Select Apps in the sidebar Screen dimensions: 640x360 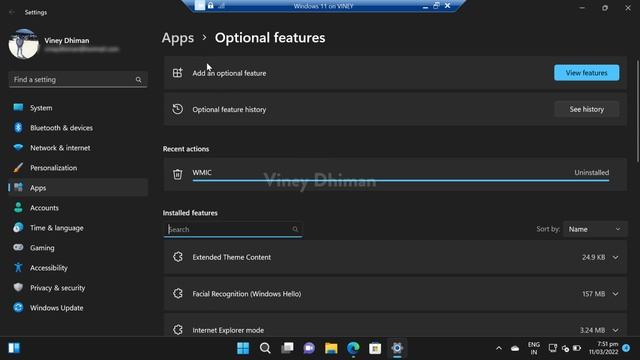tap(78, 188)
